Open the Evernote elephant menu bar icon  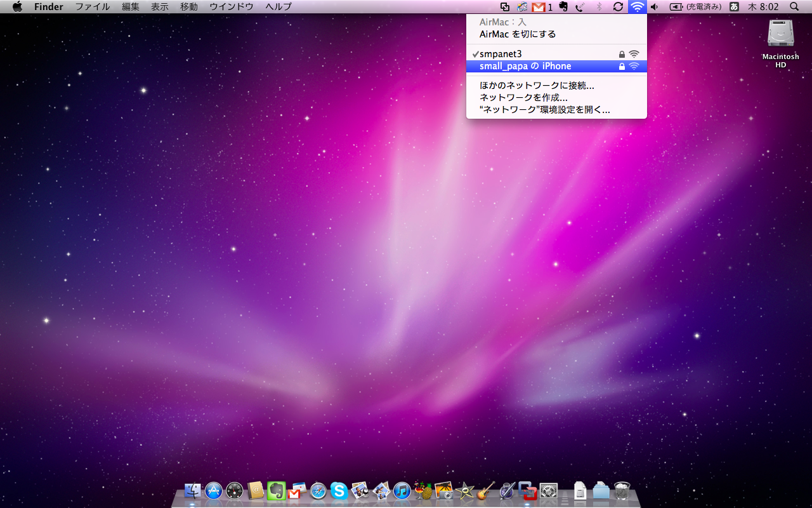563,7
